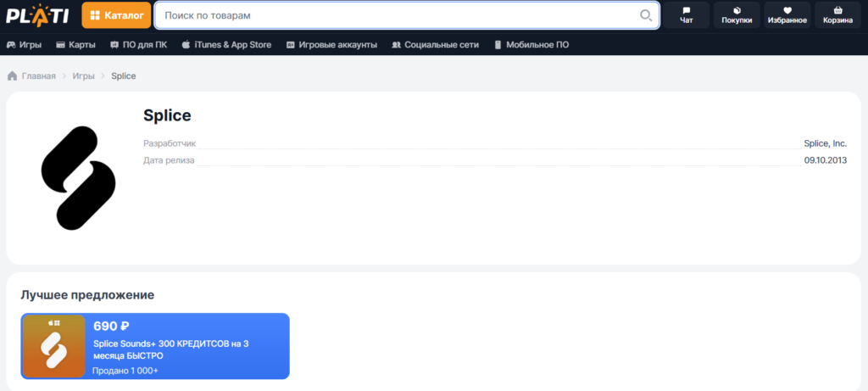868x391 pixels.
Task: Select the Игры category
Action: point(24,45)
